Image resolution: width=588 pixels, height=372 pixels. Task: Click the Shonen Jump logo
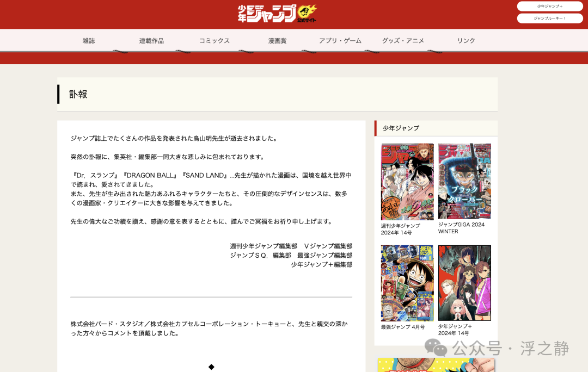tap(277, 14)
